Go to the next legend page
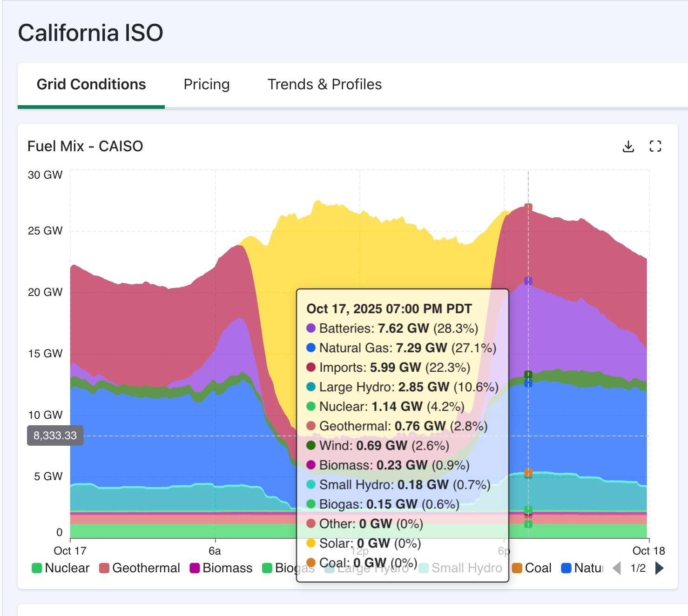The height and width of the screenshot is (616, 688). pyautogui.click(x=659, y=568)
